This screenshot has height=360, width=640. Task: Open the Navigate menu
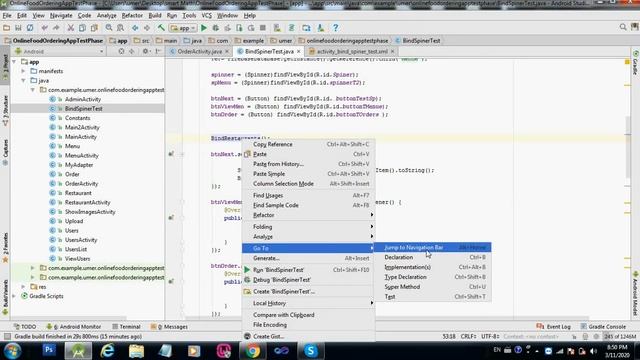click(61, 16)
